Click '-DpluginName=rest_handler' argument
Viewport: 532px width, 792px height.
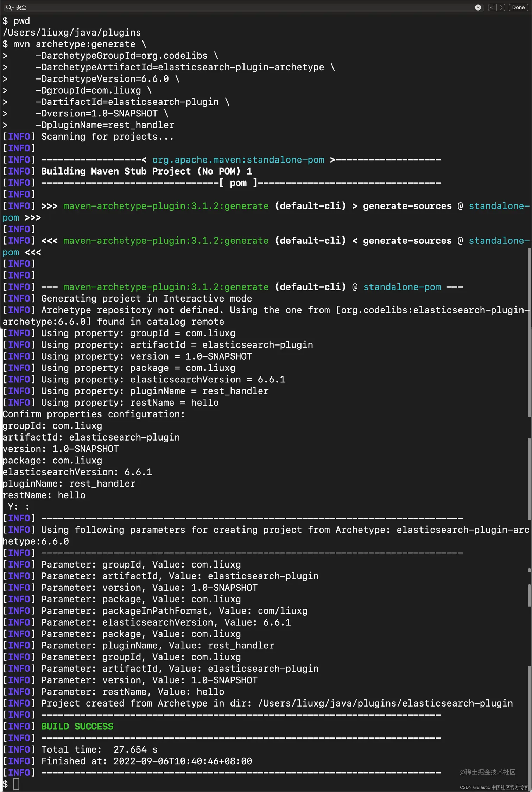(x=105, y=125)
